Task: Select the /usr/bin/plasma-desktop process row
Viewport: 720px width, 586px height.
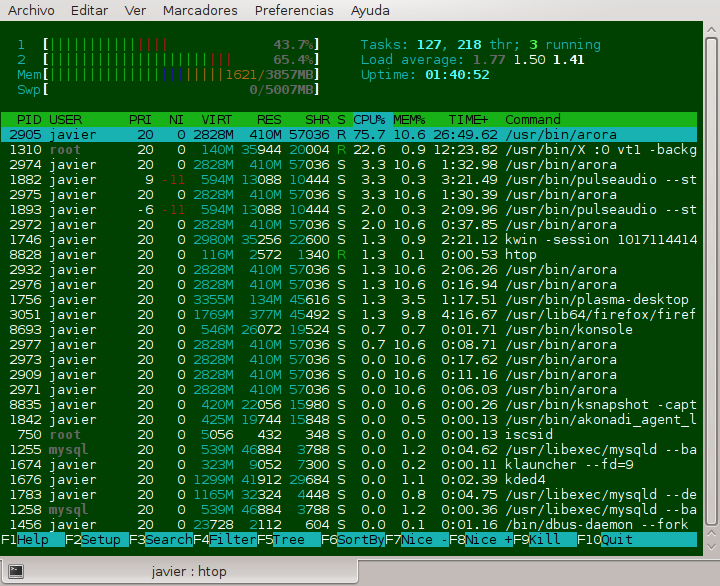Action: [349, 299]
